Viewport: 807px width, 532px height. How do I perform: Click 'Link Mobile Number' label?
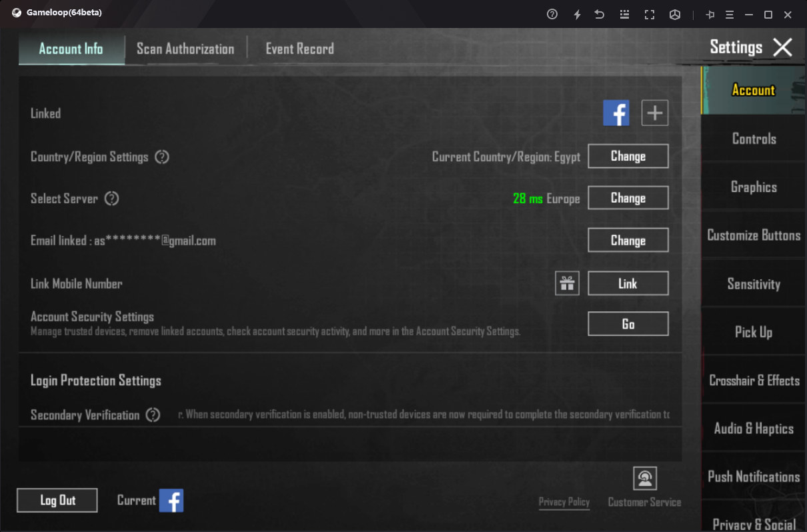(77, 284)
